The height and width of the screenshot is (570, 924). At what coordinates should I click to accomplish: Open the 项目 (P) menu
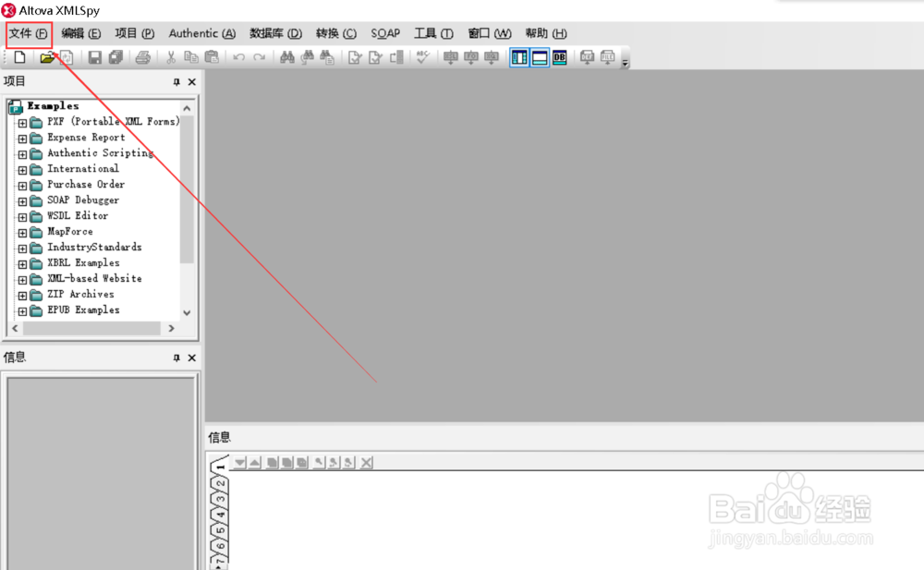pos(135,33)
